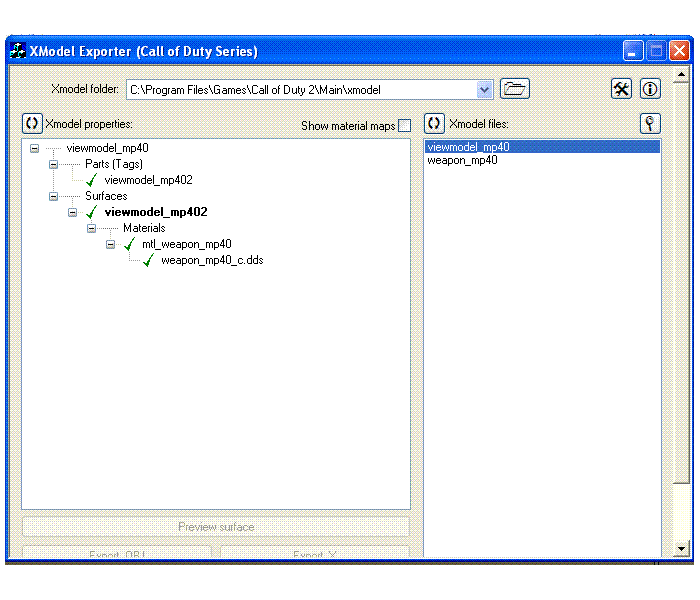Maximize the XModel Exporter window
This screenshot has height=600, width=700.
tap(656, 51)
